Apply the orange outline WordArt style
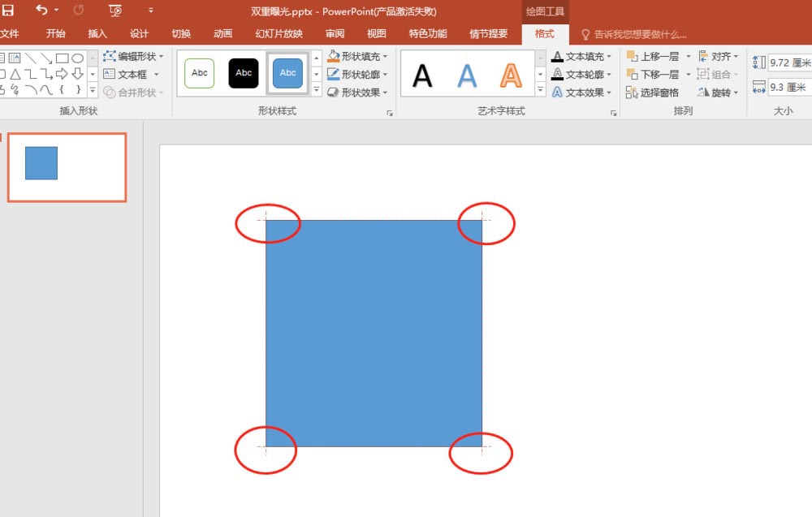 click(x=511, y=75)
